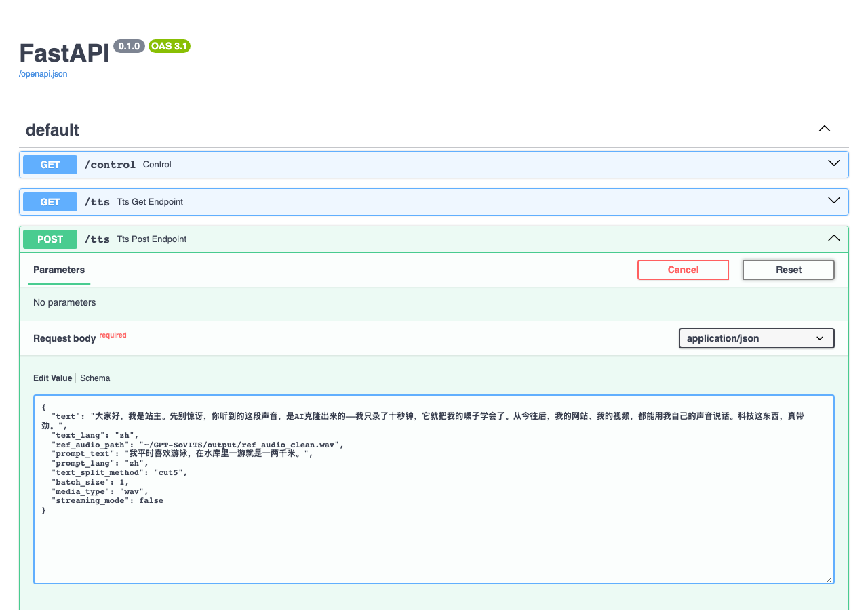Click the /control endpoint path

pyautogui.click(x=110, y=165)
